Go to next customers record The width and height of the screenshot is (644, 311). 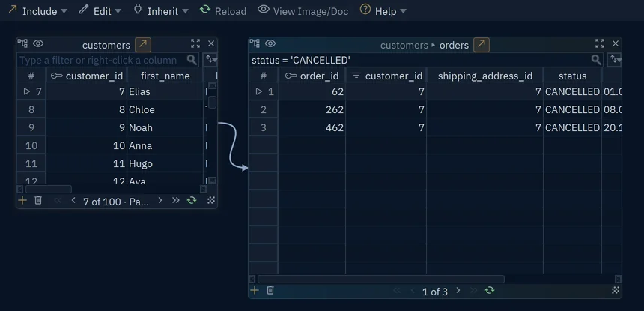[x=160, y=201]
